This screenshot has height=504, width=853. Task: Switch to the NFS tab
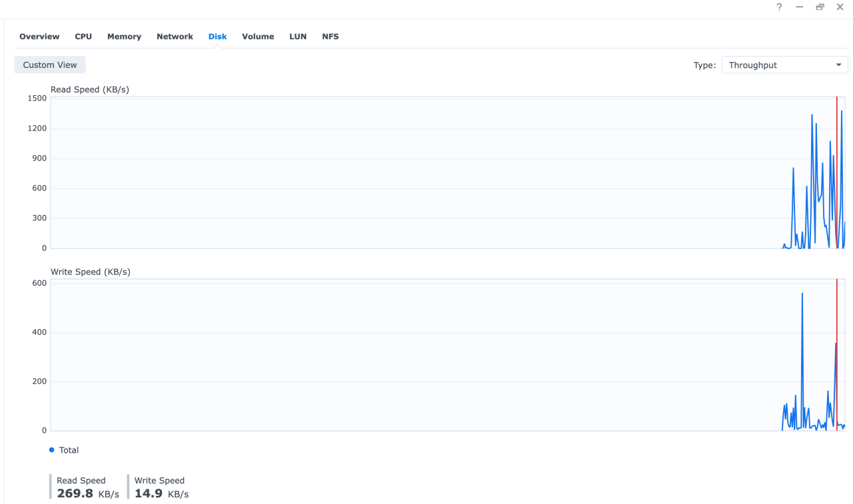[x=330, y=37]
